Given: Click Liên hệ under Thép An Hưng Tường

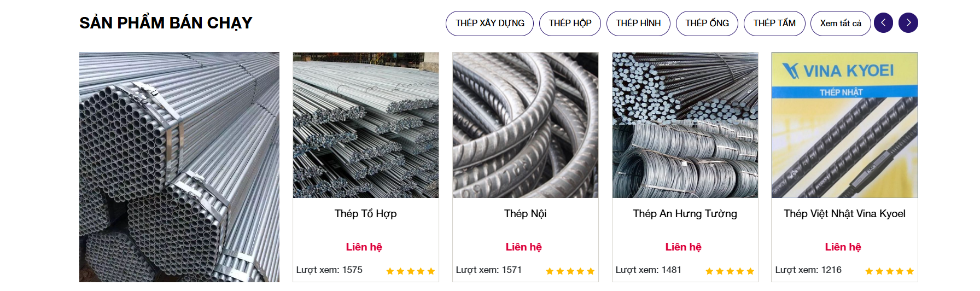Looking at the screenshot, I should (683, 247).
